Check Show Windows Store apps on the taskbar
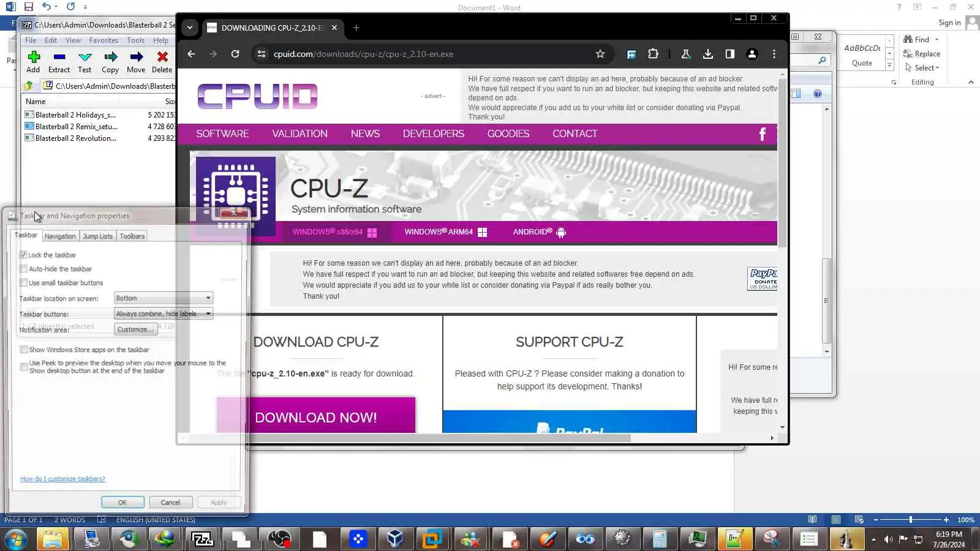The image size is (980, 551). [23, 350]
